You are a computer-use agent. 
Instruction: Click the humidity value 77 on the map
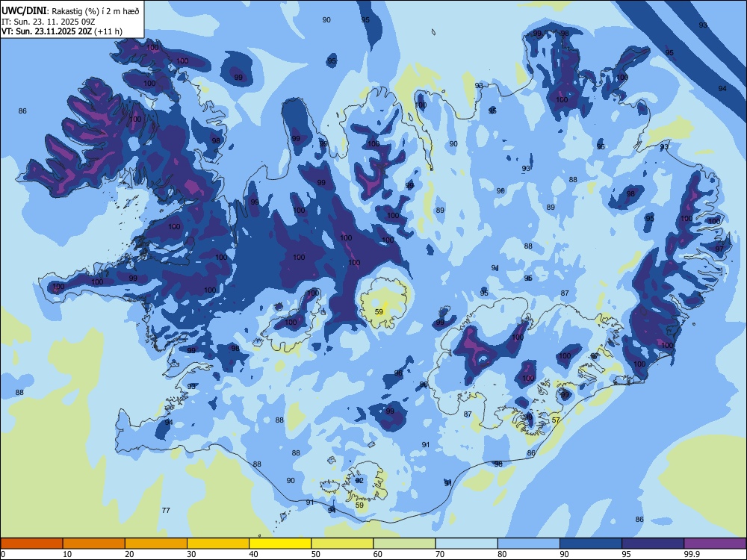click(166, 511)
